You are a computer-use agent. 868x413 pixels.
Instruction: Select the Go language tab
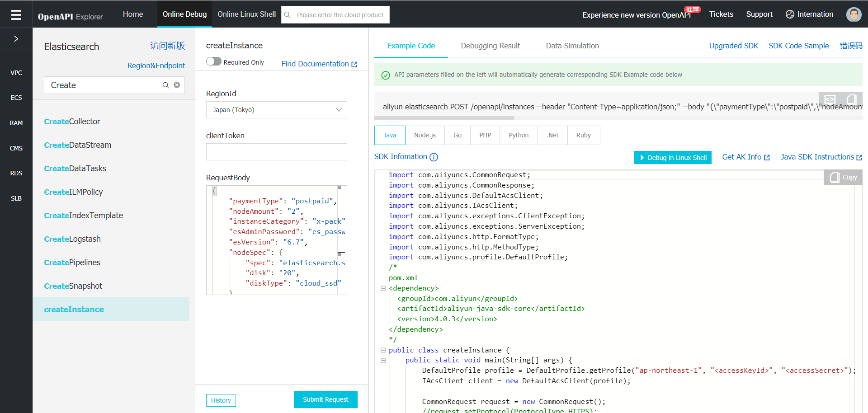click(x=458, y=135)
